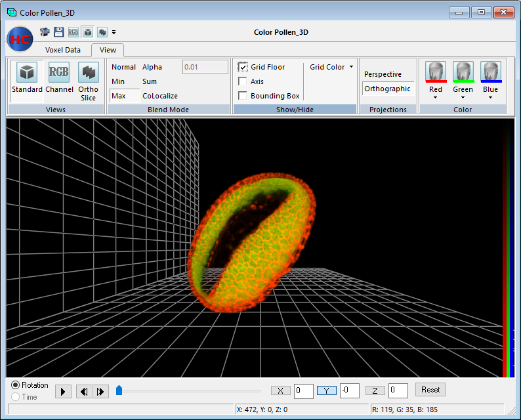The image size is (521, 420).
Task: Expand the quick access toolbar customize arrow
Action: 114,31
